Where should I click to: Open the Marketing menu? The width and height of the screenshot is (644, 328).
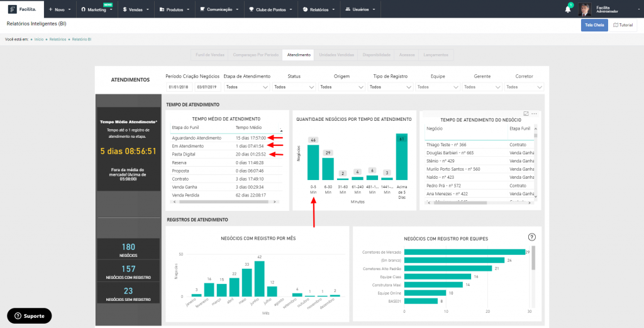point(96,9)
